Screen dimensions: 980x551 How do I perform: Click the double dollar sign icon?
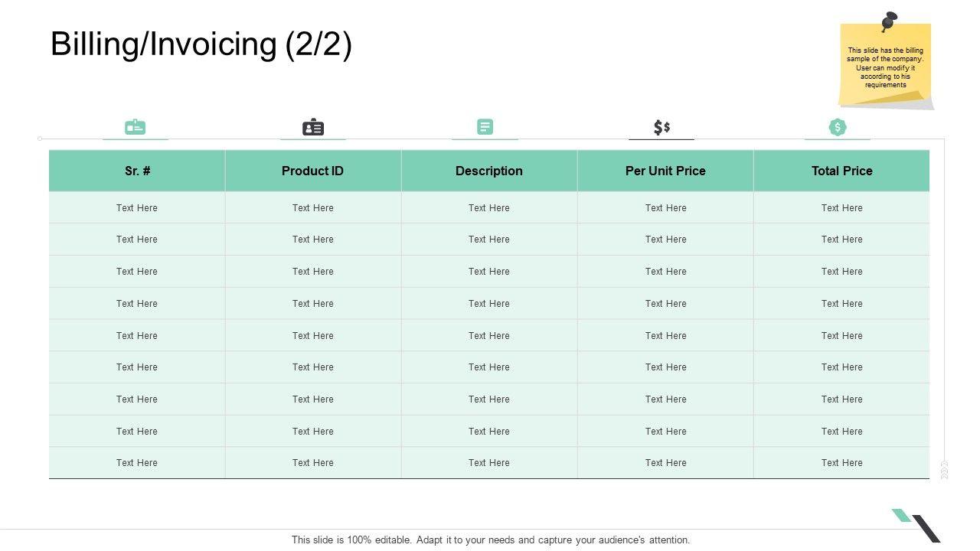pyautogui.click(x=661, y=127)
